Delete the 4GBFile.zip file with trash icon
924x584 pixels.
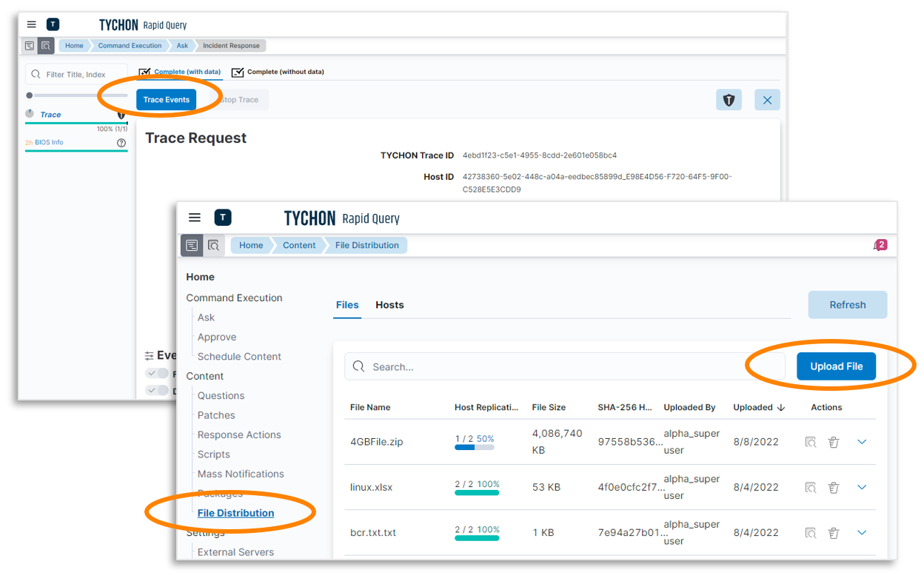(834, 442)
